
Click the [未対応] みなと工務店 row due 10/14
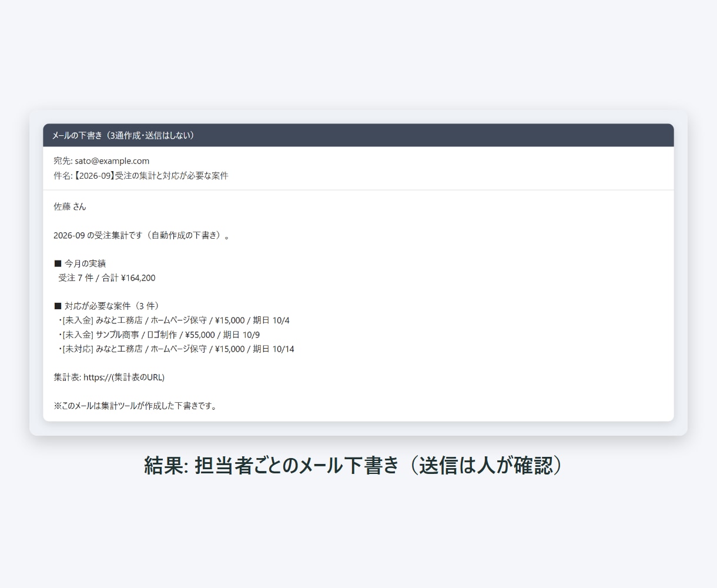point(176,349)
